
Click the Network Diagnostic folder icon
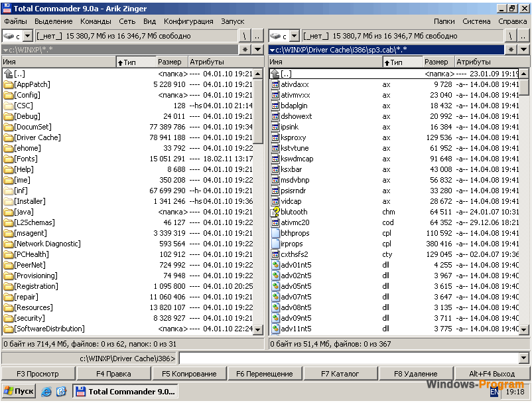[9, 244]
